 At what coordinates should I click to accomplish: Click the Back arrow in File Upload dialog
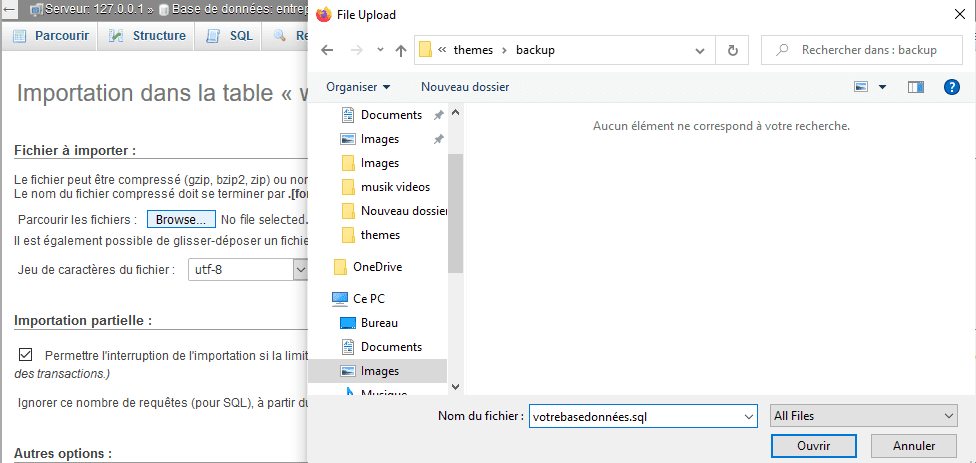[x=327, y=50]
